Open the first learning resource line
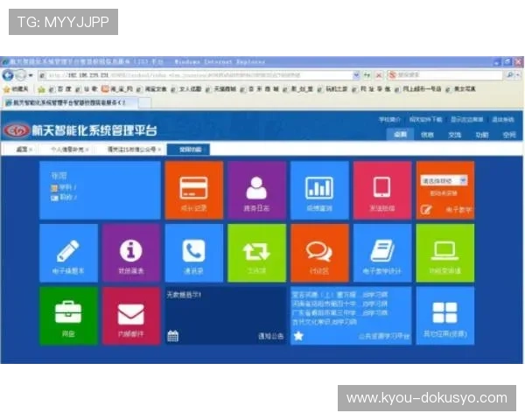 (339, 295)
